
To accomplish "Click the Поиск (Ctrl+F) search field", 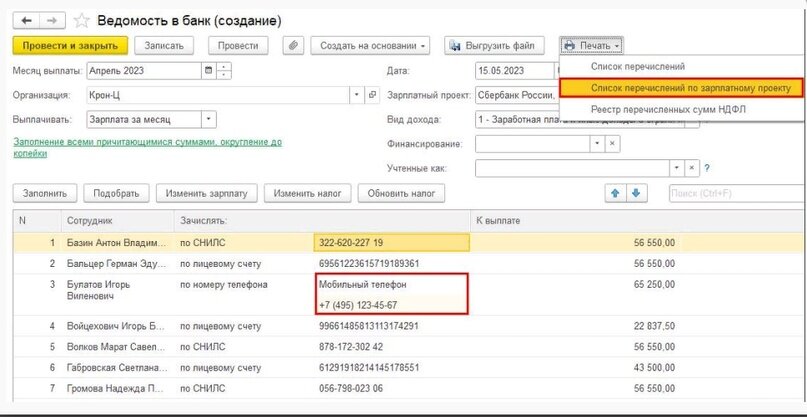I will pyautogui.click(x=737, y=194).
